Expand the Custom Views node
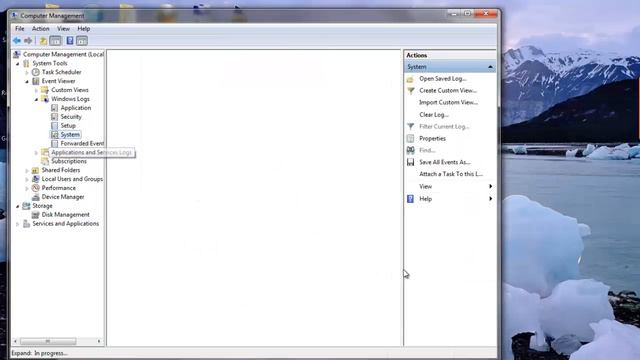 click(x=36, y=90)
